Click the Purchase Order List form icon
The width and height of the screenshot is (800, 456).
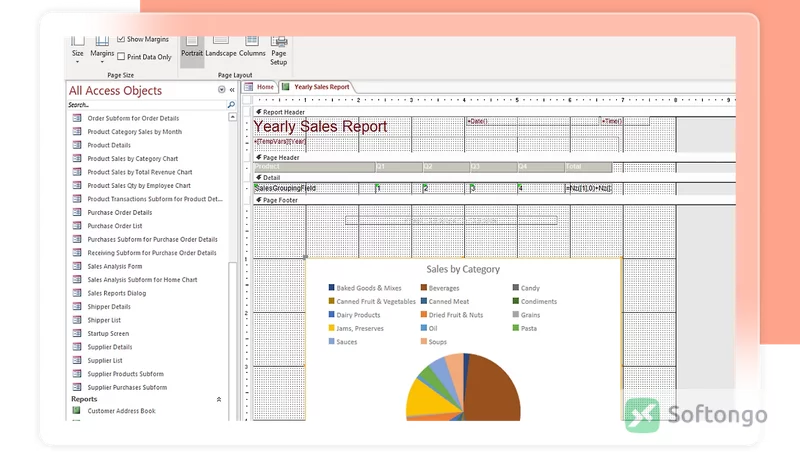tap(77, 226)
